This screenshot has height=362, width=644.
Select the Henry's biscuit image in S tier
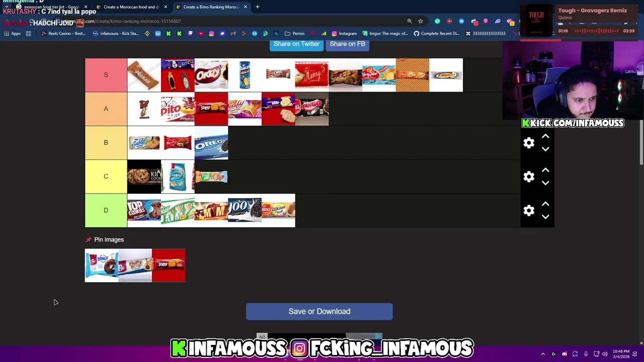pyautogui.click(x=312, y=75)
